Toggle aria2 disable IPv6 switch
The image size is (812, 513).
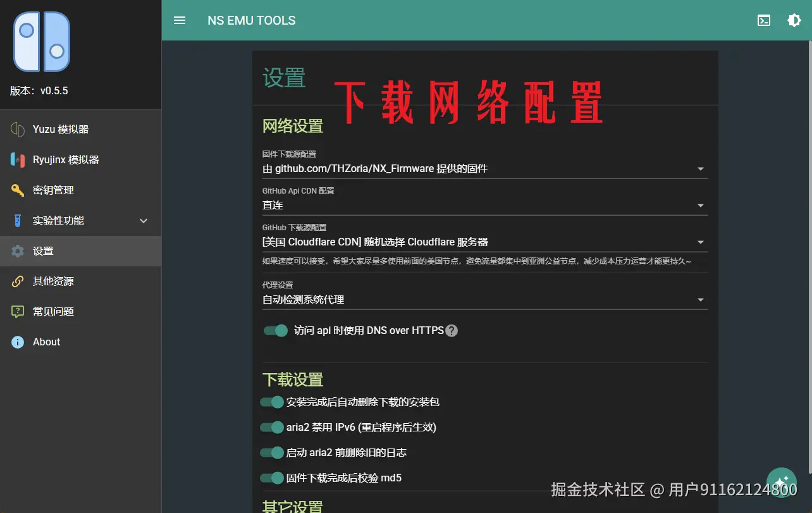(272, 427)
